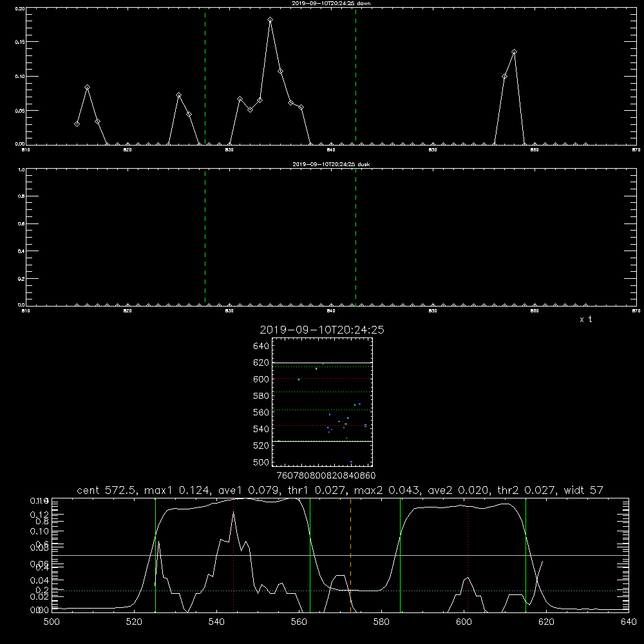Screen dimensions: 644x644
Task: Click the '0.05' y-axis label in the dawn plot
Action: coord(20,111)
